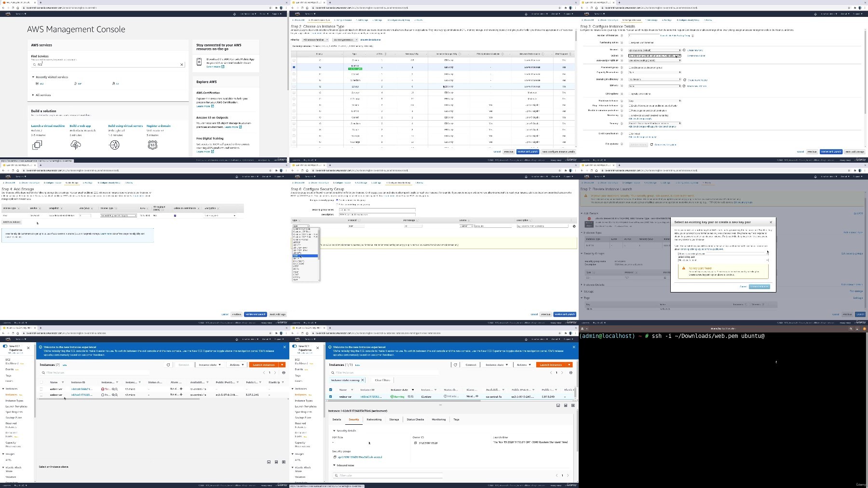Screen dimensions: 868x488
Task: Toggle Delete on Termination checkbox in Add Storage
Action: pyautogui.click(x=175, y=216)
